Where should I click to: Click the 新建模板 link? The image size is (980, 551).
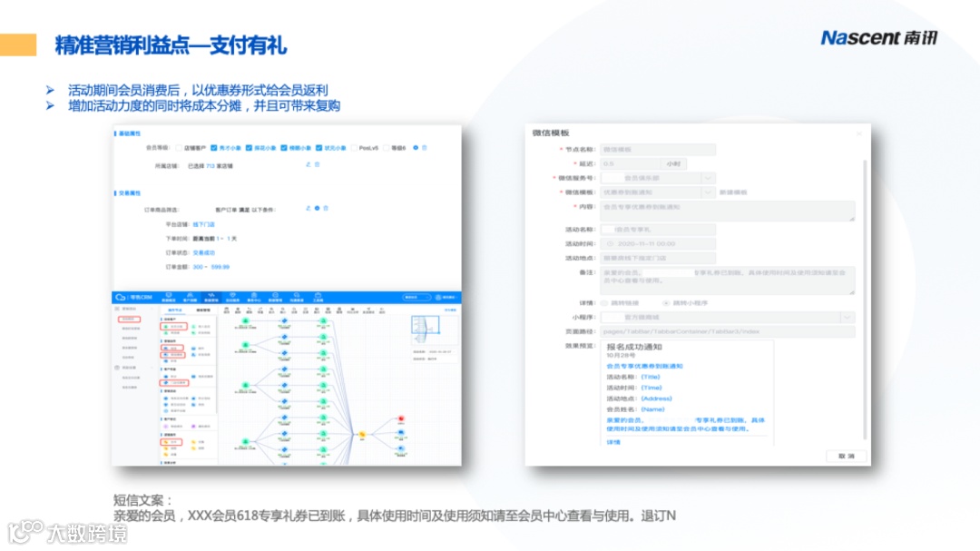(x=733, y=192)
